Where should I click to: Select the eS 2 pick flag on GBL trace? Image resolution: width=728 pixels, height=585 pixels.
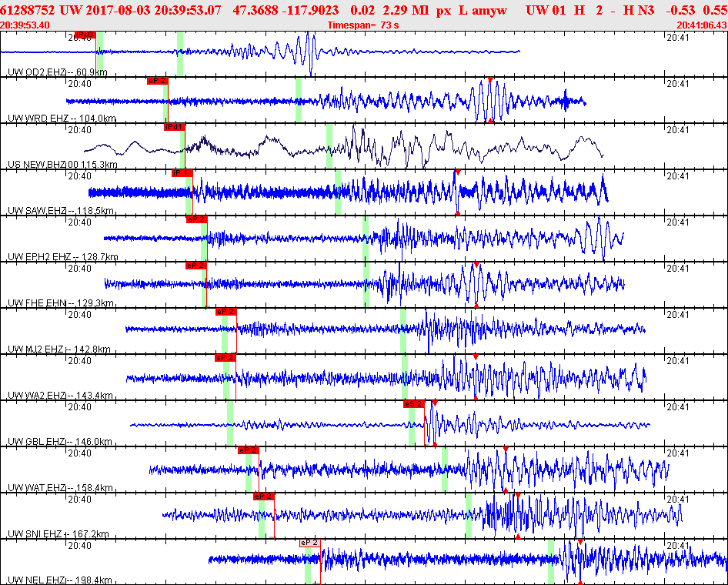[x=414, y=404]
